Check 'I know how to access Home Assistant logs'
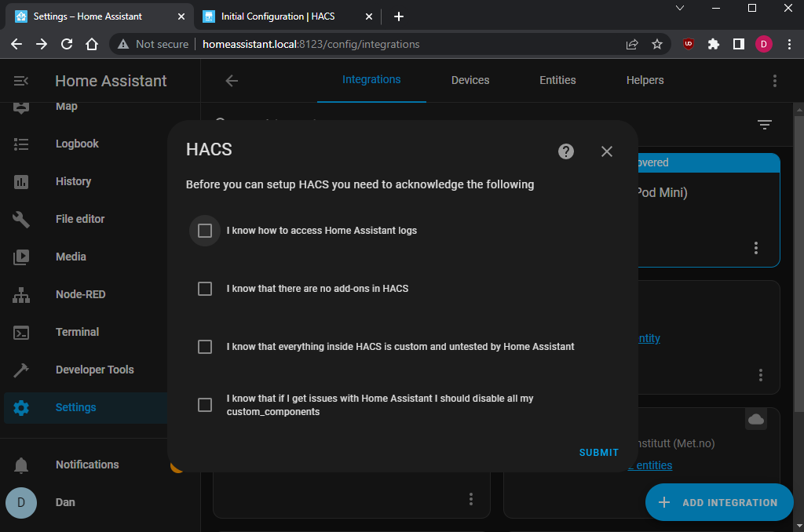 (x=205, y=231)
